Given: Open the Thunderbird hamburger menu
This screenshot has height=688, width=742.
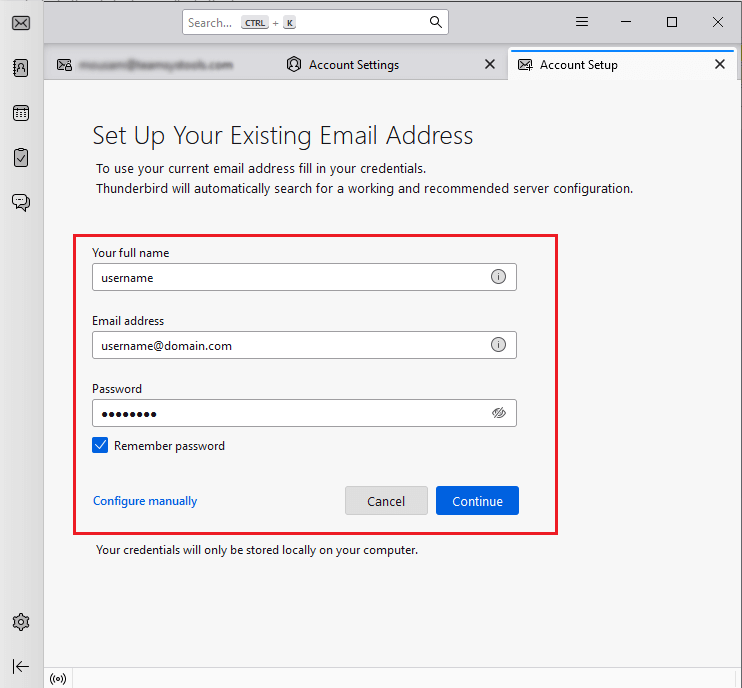Looking at the screenshot, I should coord(582,22).
